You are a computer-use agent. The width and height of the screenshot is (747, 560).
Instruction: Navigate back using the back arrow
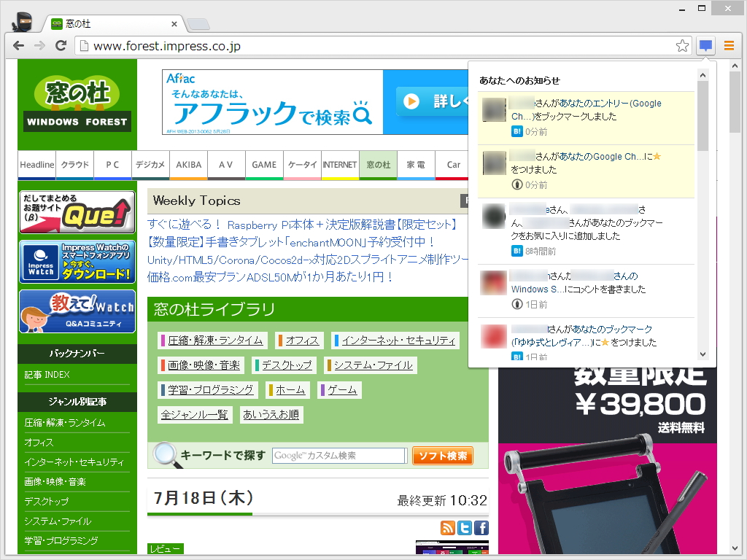click(x=19, y=45)
